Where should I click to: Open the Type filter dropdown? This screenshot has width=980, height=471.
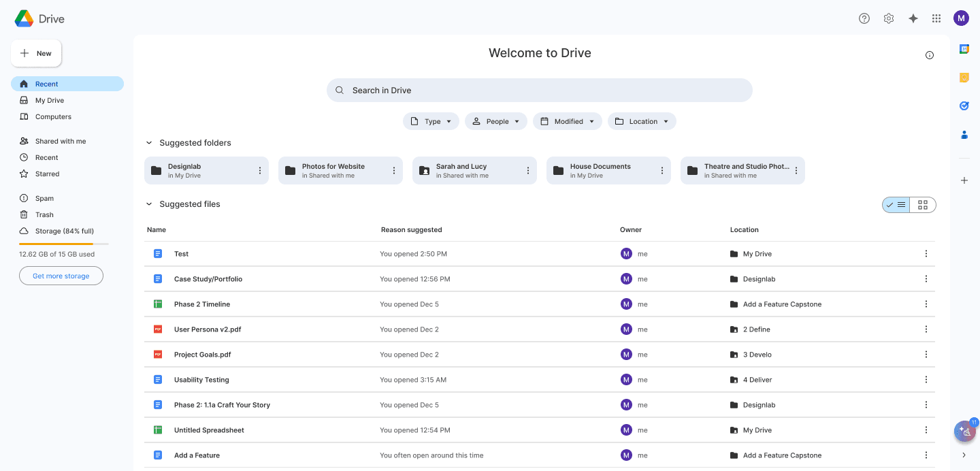(x=431, y=121)
